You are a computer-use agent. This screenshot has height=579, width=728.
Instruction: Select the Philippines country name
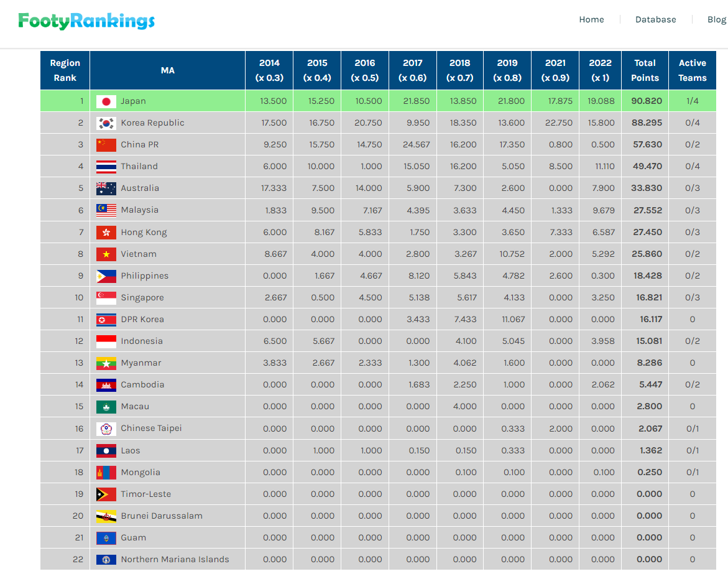pos(145,276)
